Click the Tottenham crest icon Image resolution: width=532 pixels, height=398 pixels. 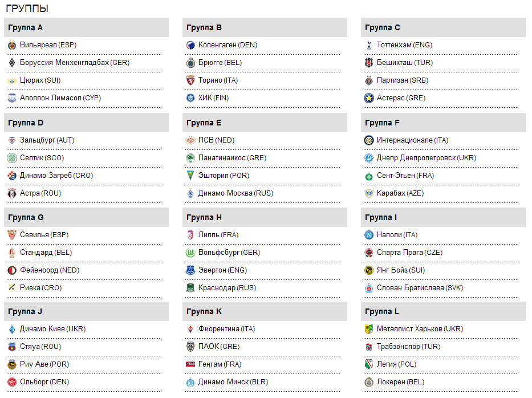point(369,45)
